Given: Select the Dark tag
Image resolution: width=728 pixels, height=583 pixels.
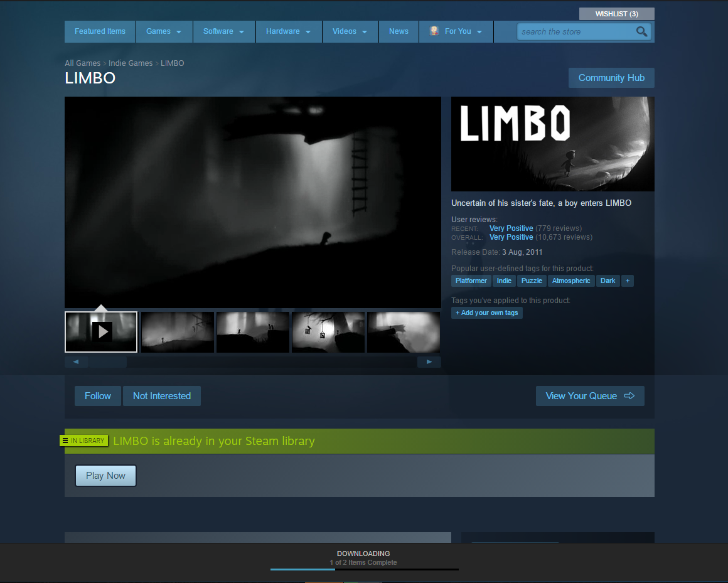Looking at the screenshot, I should (x=608, y=281).
